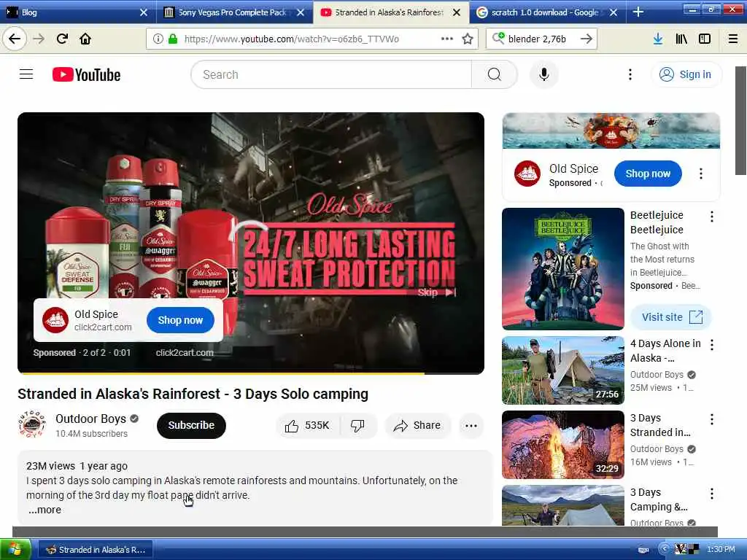Click the system tray clock 1:30 PM
The width and height of the screenshot is (747, 560).
click(x=721, y=550)
